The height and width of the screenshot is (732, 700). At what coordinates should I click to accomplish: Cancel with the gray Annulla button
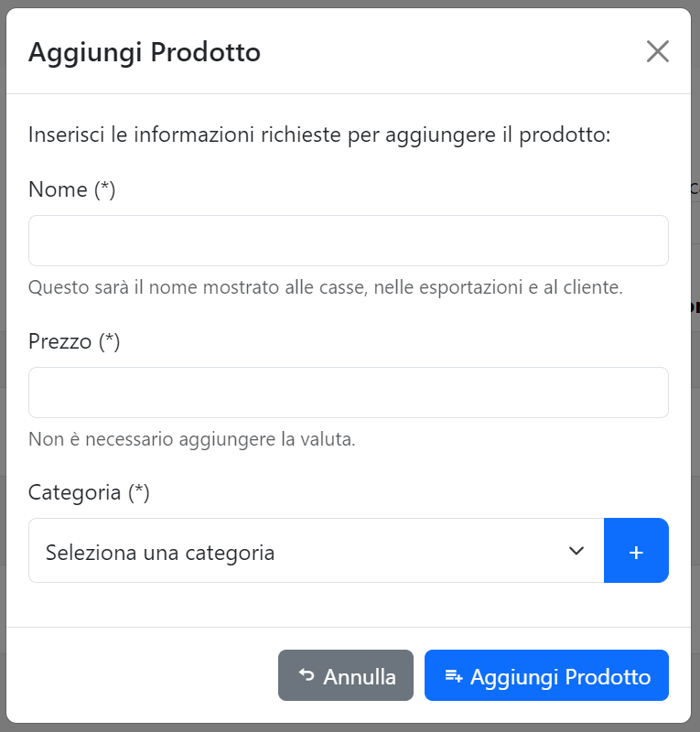click(x=346, y=675)
